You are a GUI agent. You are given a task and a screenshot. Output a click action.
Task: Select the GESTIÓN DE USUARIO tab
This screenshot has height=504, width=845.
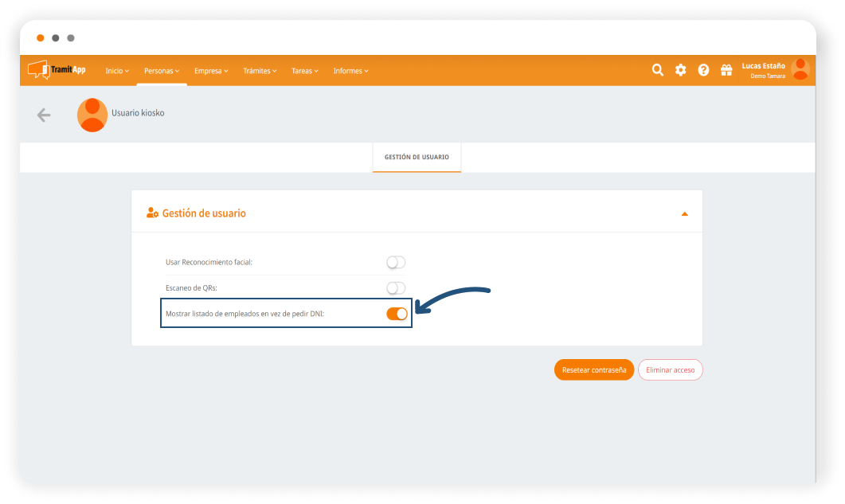[417, 157]
